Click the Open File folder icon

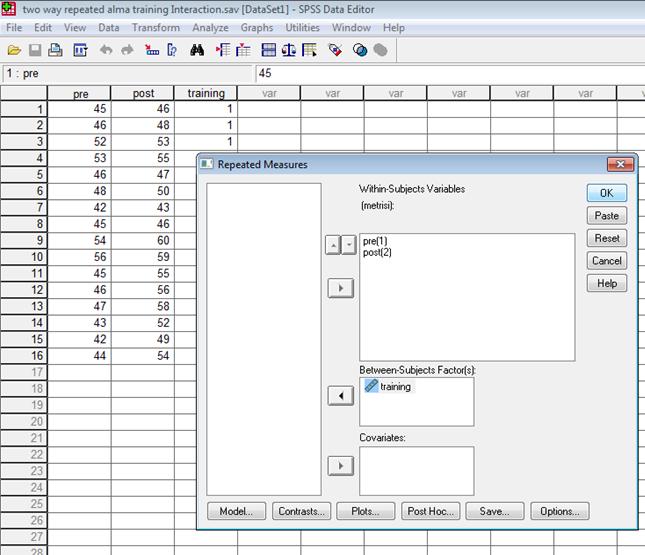[x=14, y=50]
